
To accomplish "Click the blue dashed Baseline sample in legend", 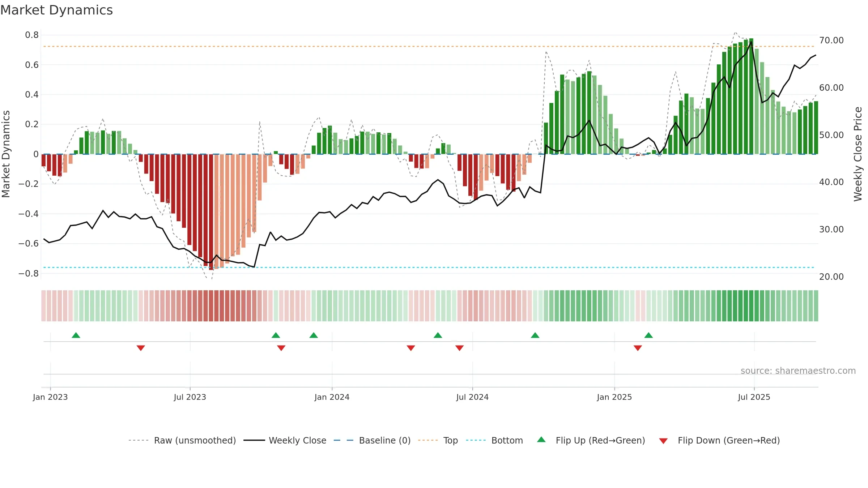I will 344,440.
